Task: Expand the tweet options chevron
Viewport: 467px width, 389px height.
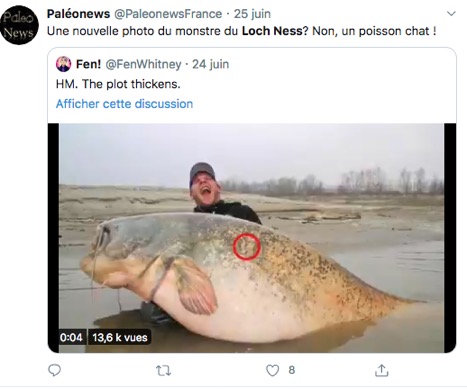Action: click(451, 14)
